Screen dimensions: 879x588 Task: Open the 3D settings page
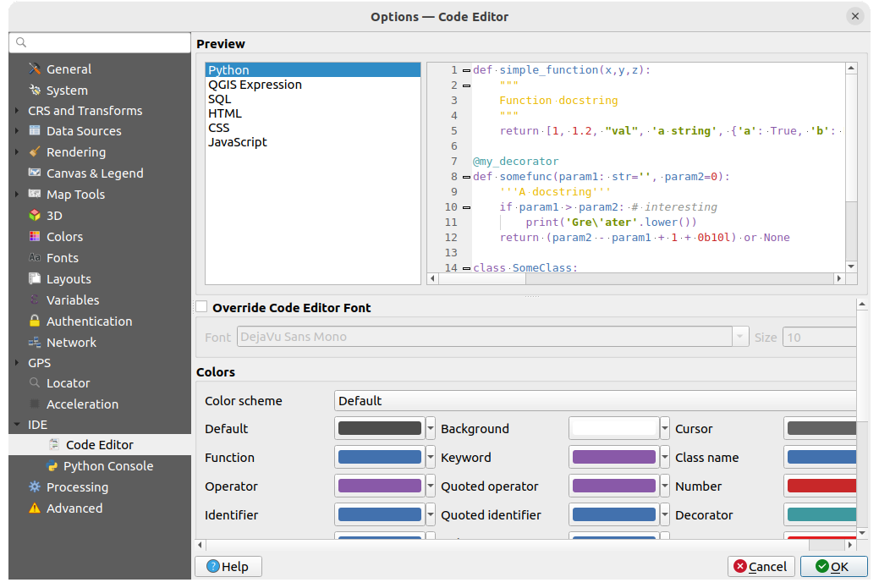click(52, 215)
